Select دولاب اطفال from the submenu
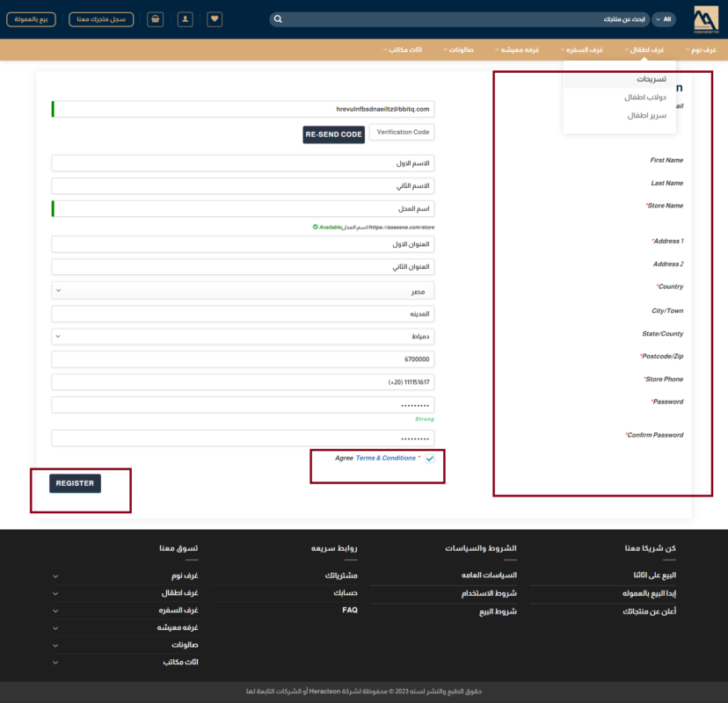 coord(645,97)
